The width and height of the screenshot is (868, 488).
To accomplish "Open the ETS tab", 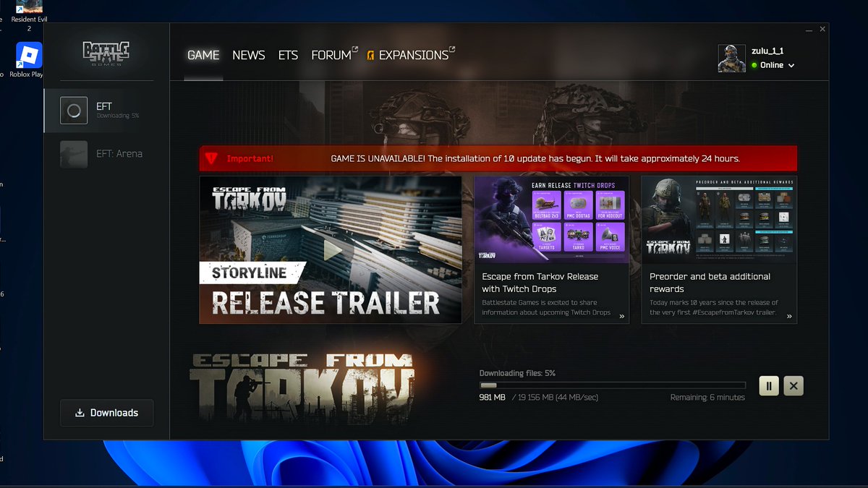I will coord(288,55).
